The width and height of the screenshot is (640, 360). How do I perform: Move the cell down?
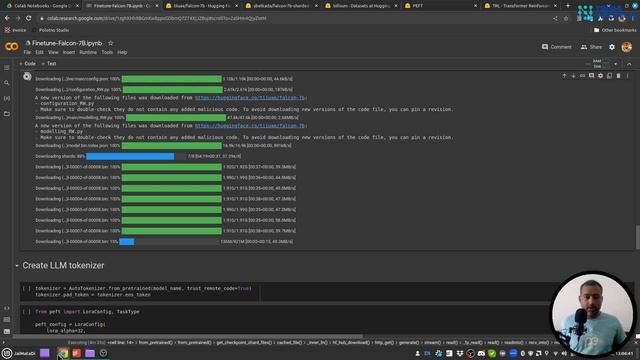pyautogui.click(x=573, y=76)
